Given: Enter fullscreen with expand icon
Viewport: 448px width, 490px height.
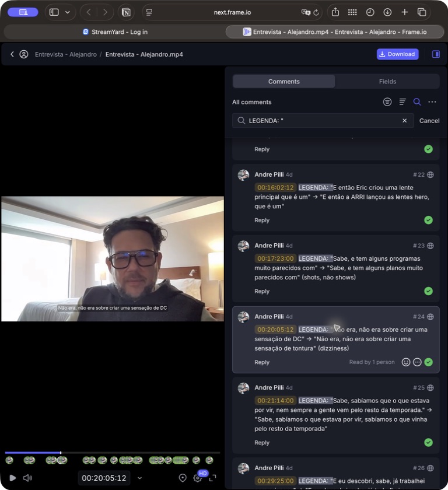Looking at the screenshot, I should coord(212,478).
